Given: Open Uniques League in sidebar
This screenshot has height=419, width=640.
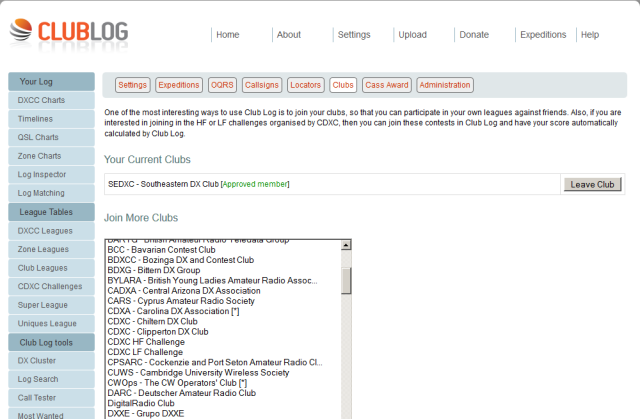Looking at the screenshot, I should (x=51, y=324).
